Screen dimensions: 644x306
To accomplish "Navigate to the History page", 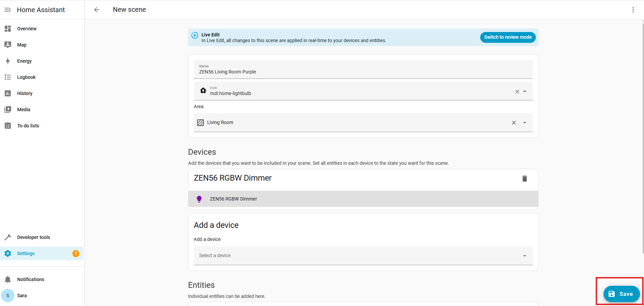I will (x=25, y=93).
